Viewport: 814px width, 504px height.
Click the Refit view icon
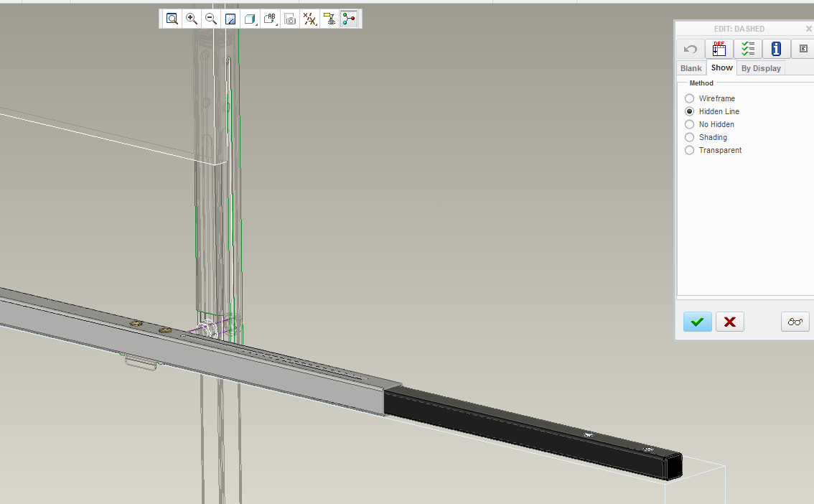172,19
